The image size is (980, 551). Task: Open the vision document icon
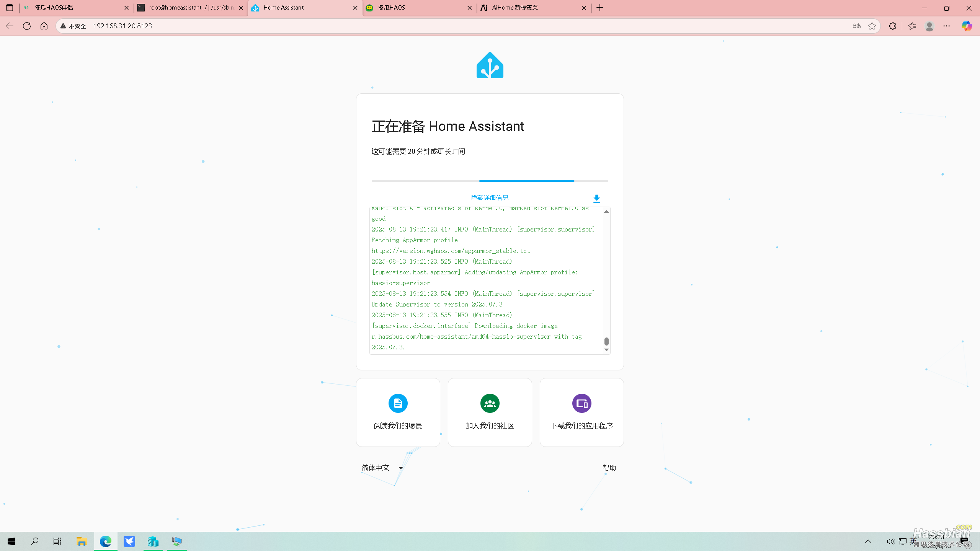[398, 403]
